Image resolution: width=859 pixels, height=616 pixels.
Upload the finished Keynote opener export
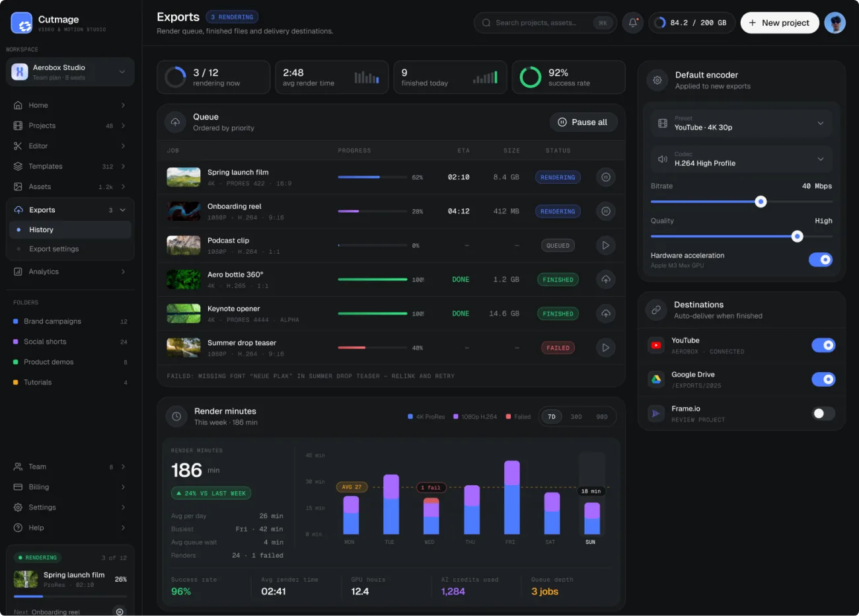tap(605, 313)
